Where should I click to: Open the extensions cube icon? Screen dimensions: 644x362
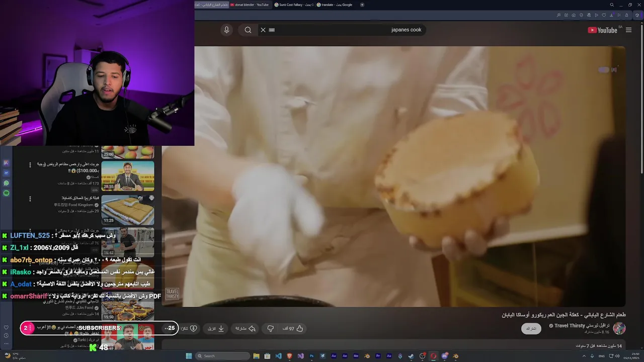click(x=637, y=15)
